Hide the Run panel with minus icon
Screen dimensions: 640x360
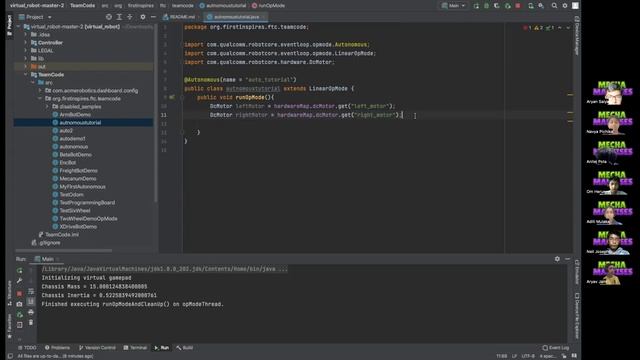pyautogui.click(x=568, y=259)
